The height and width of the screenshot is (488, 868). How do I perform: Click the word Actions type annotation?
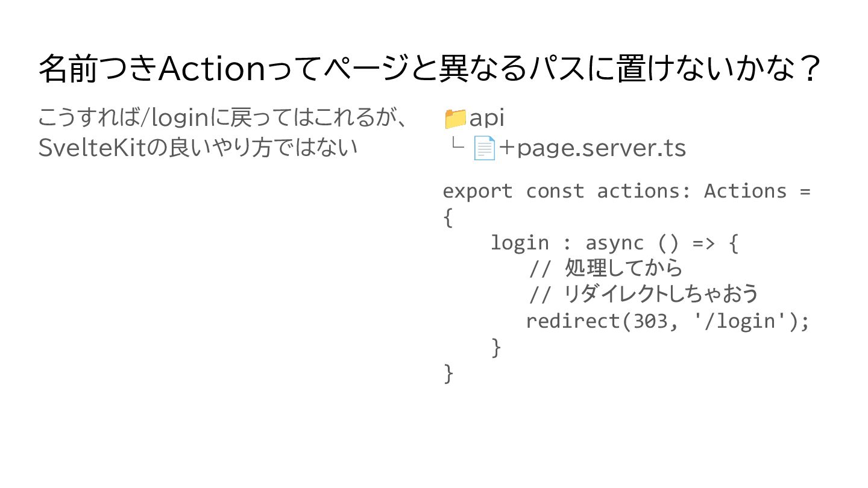745,191
